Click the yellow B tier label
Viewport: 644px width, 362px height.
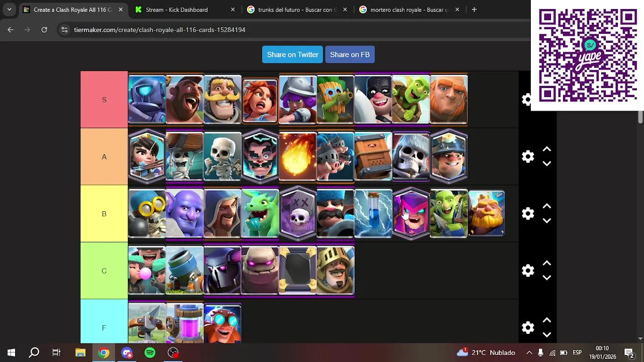point(104,214)
